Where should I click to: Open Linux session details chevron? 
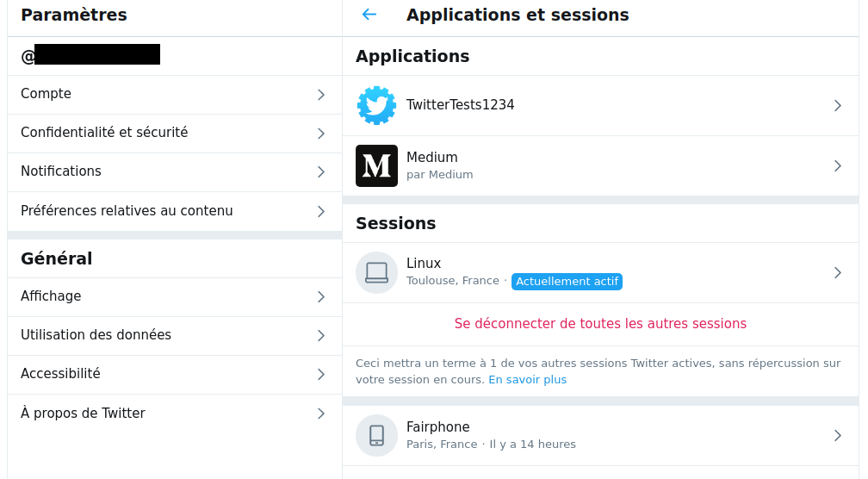pyautogui.click(x=838, y=272)
